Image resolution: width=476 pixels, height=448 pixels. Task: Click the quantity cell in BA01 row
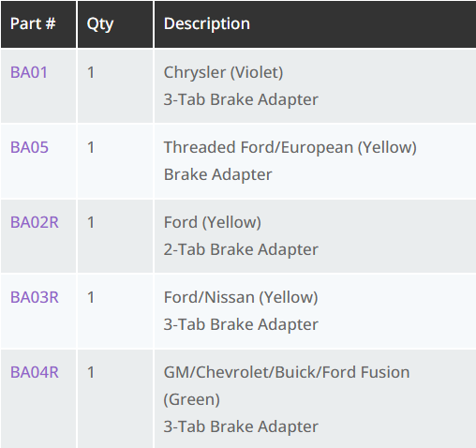tap(115, 86)
